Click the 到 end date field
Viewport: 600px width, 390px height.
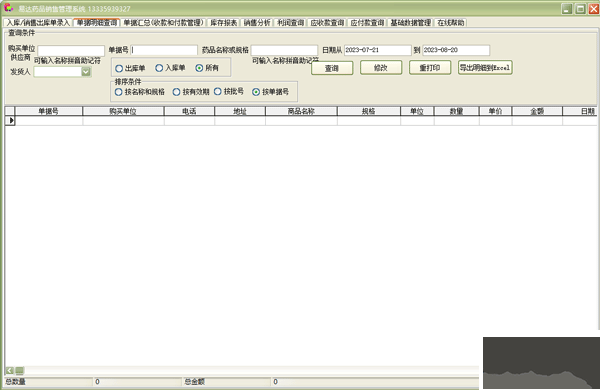(x=456, y=50)
